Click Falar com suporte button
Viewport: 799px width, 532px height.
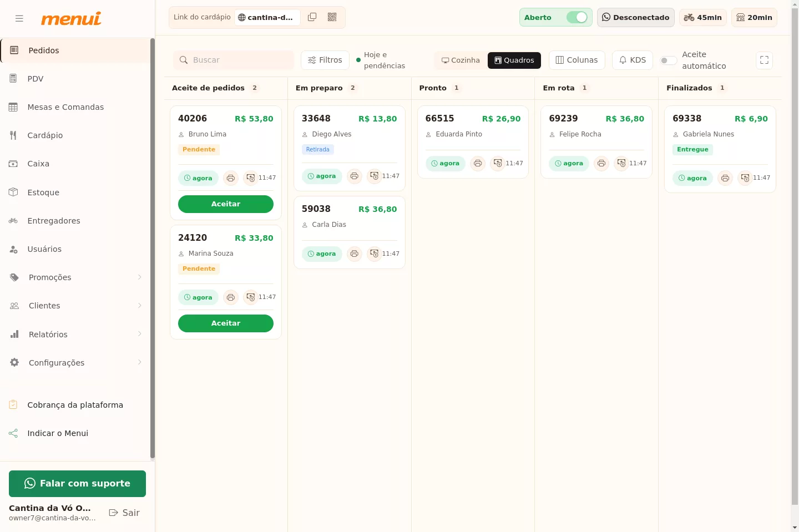coord(77,484)
